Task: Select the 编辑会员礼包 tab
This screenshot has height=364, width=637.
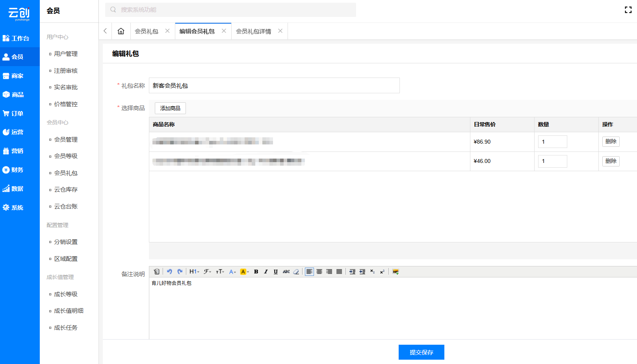Action: (197, 31)
